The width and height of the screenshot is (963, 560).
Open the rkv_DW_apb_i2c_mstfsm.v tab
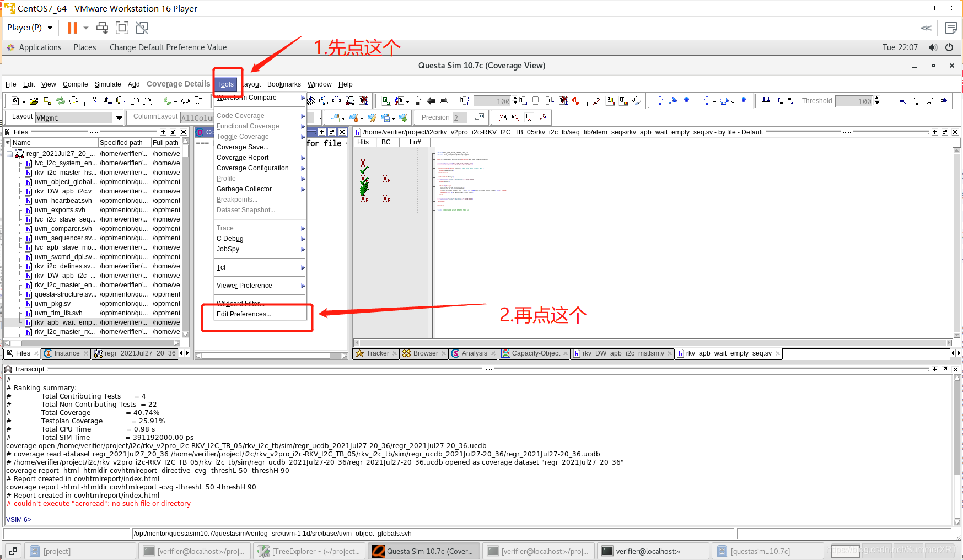click(x=622, y=353)
